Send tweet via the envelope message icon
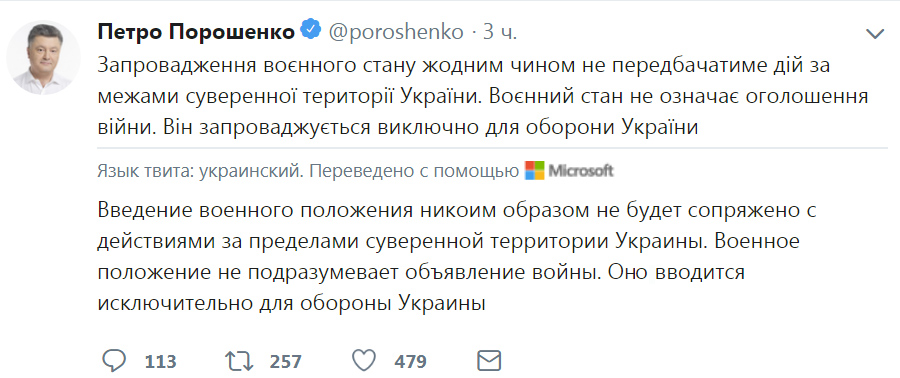This screenshot has width=900, height=378. 489,361
